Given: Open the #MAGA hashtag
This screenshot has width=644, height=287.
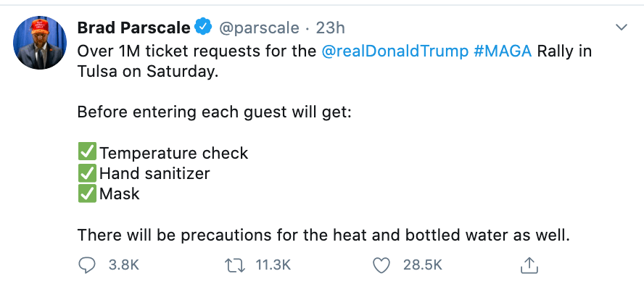Looking at the screenshot, I should [503, 51].
